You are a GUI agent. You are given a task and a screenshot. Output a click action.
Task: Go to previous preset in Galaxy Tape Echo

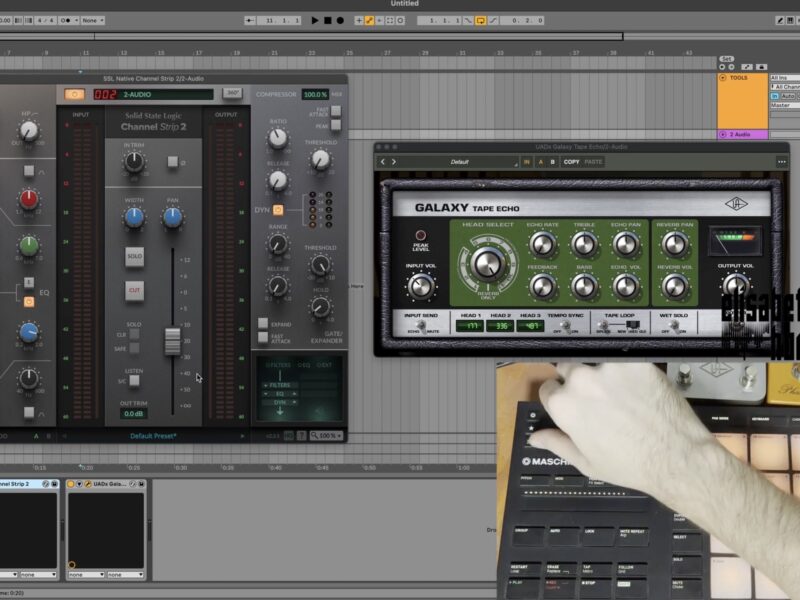[383, 161]
